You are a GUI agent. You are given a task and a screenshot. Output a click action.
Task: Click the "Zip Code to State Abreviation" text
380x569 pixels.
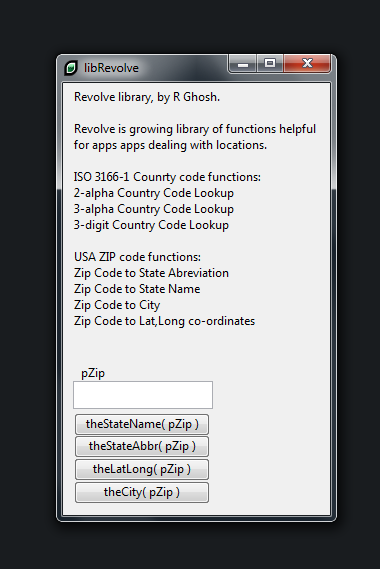pyautogui.click(x=151, y=273)
